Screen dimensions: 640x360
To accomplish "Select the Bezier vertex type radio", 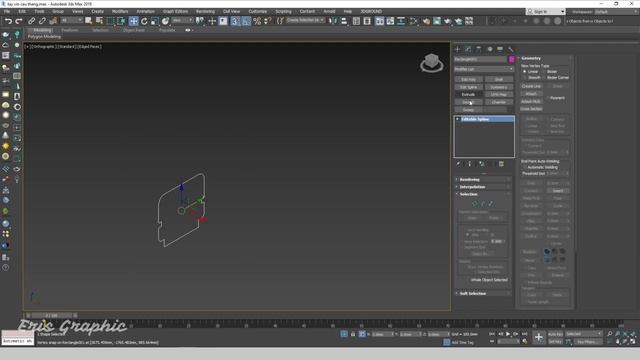I will coord(544,71).
